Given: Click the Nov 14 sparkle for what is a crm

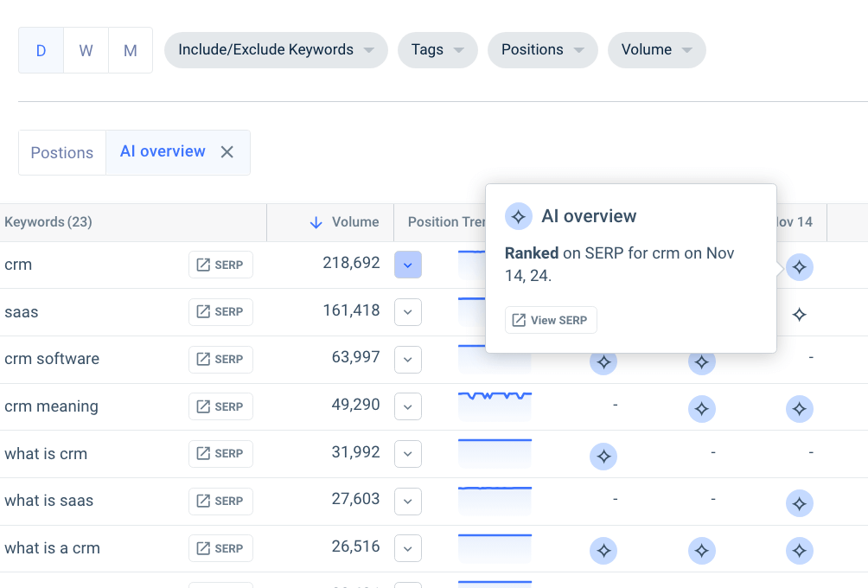Looking at the screenshot, I should tap(800, 550).
